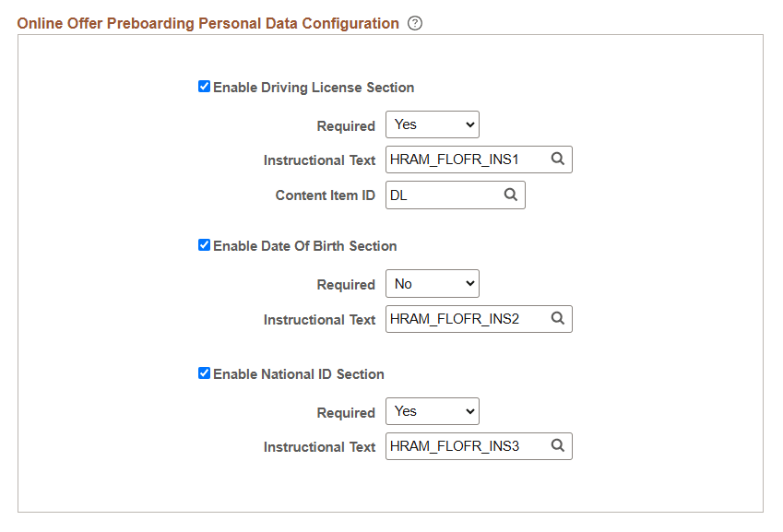Uncheck Enable Driving License Section checkbox
Screen dimensions: 783x532
(205, 87)
